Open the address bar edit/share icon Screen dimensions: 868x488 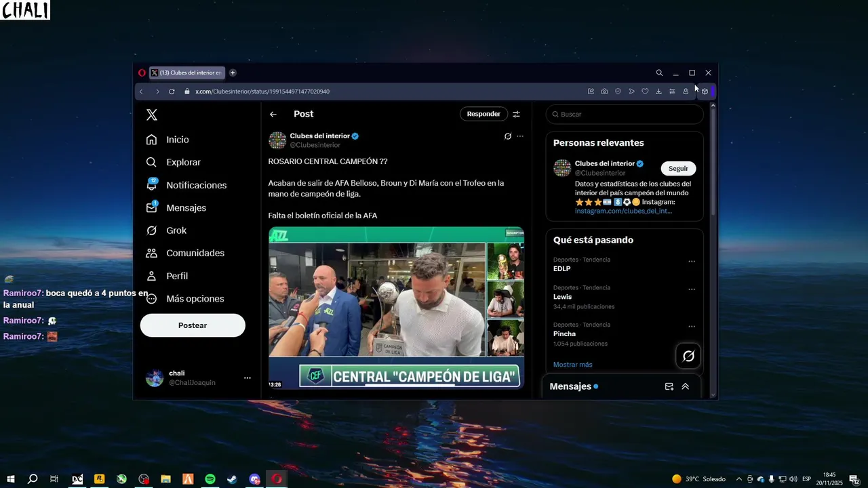pos(591,91)
